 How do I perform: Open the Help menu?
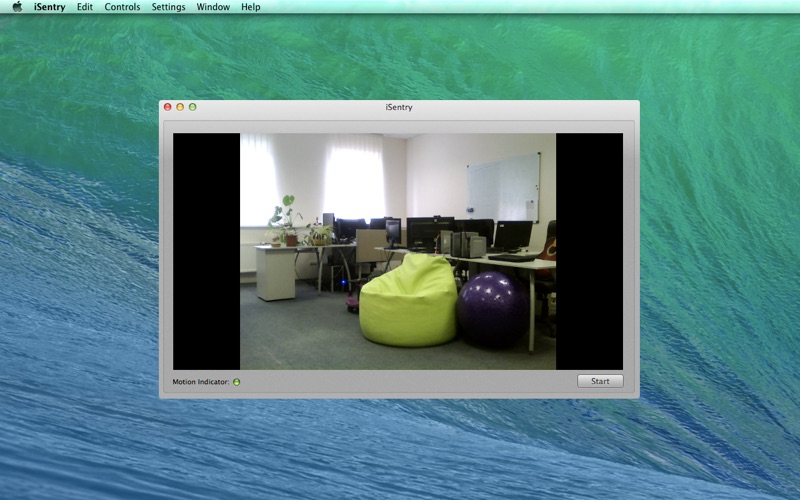(251, 7)
